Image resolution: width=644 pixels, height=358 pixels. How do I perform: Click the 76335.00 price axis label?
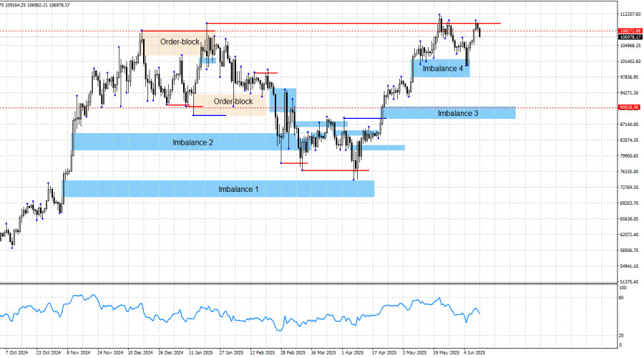(x=629, y=171)
